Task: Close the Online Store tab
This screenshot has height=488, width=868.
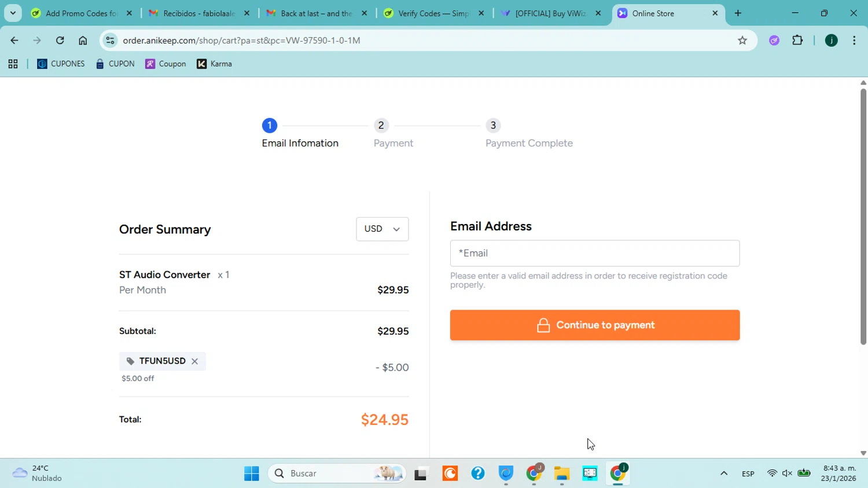Action: click(x=715, y=13)
